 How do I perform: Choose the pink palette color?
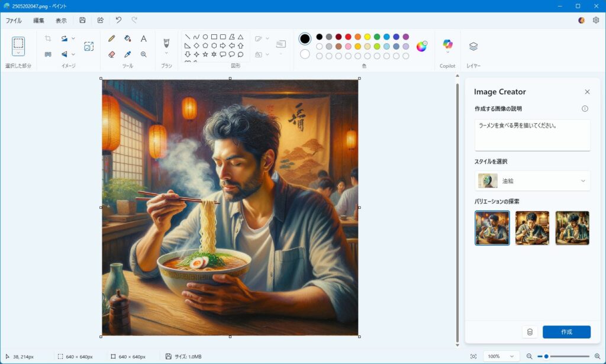[348, 46]
